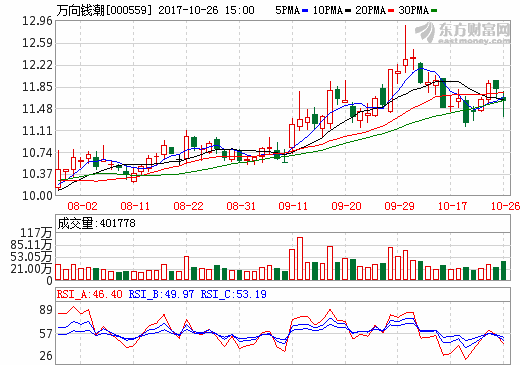
Task: Click the 117万 volume axis label
Action: (x=36, y=233)
